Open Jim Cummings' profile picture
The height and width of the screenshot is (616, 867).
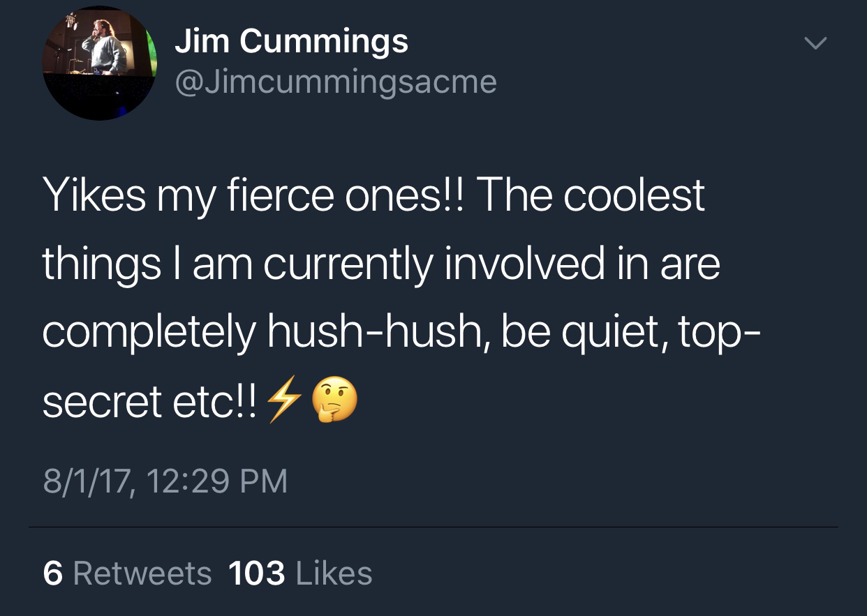coord(99,64)
